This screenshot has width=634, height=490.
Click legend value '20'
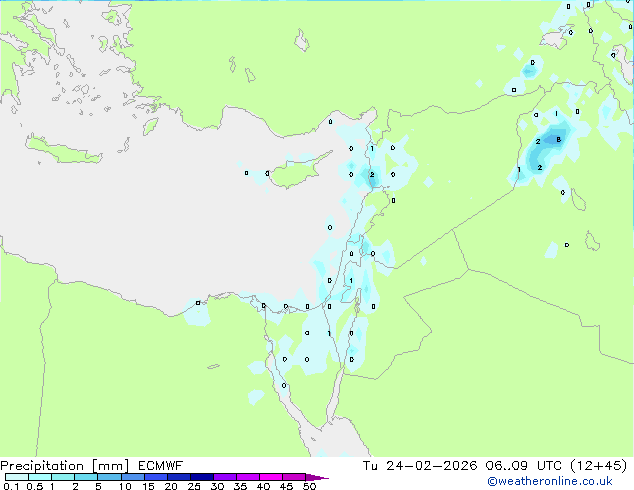pos(171,486)
